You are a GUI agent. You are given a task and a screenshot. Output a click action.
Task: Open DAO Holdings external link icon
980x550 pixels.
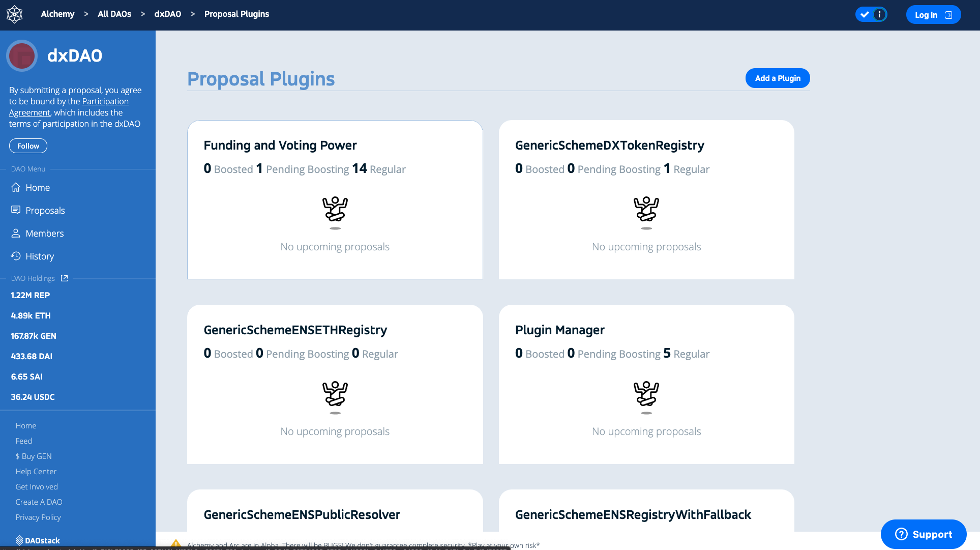(x=64, y=278)
